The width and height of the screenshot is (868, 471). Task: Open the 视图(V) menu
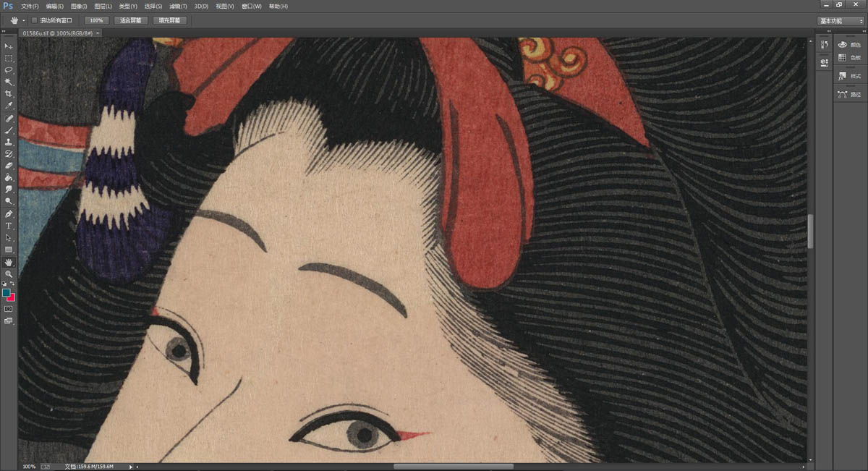coord(225,6)
